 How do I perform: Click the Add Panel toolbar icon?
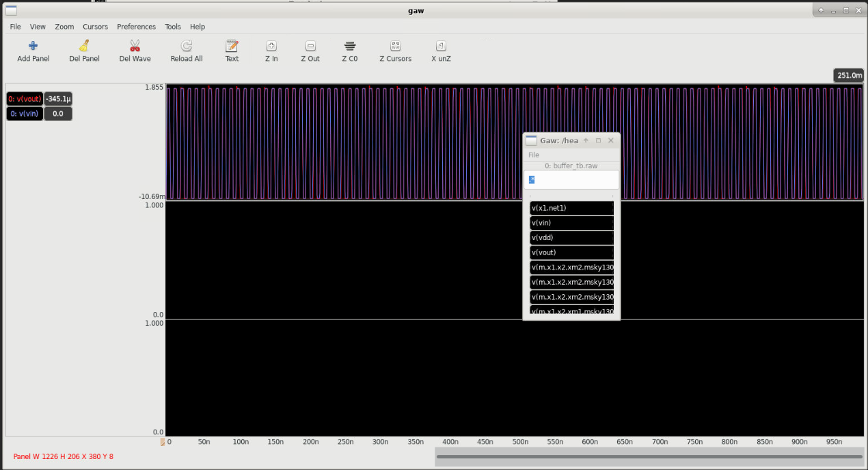pyautogui.click(x=33, y=46)
